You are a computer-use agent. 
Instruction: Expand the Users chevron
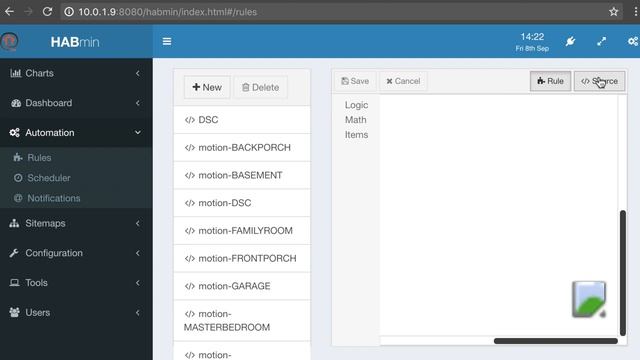click(x=138, y=313)
